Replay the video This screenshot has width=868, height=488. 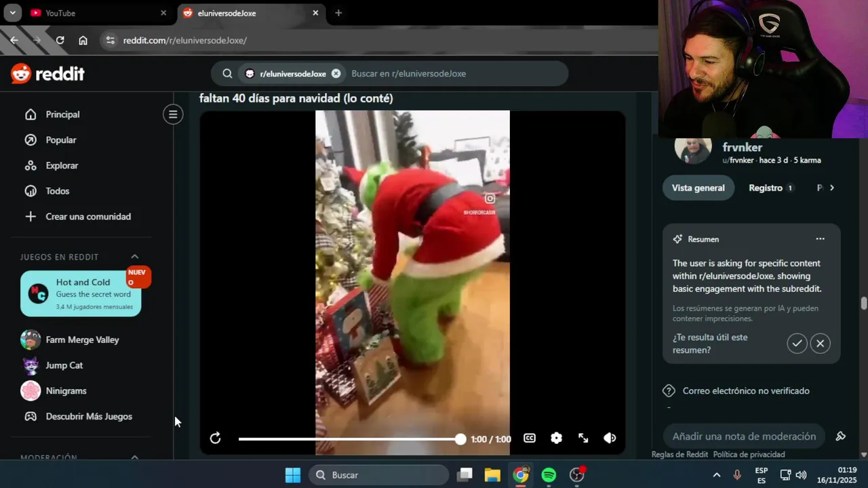point(215,439)
